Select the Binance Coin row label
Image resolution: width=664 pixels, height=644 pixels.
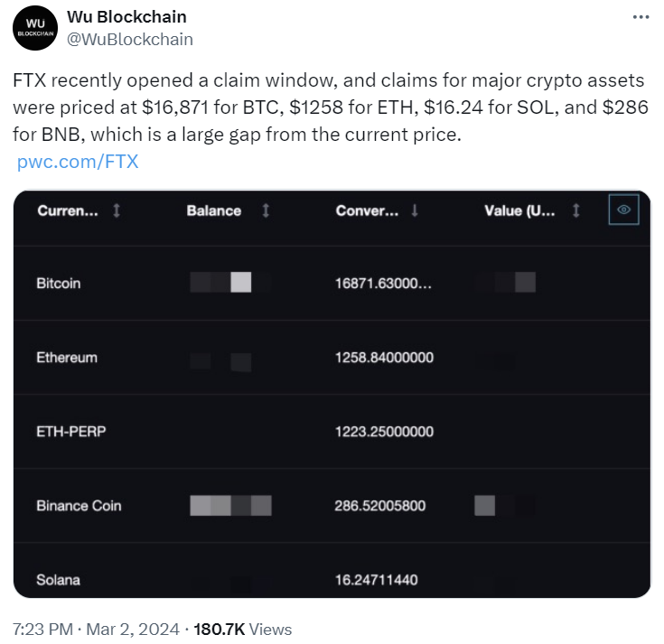[79, 506]
